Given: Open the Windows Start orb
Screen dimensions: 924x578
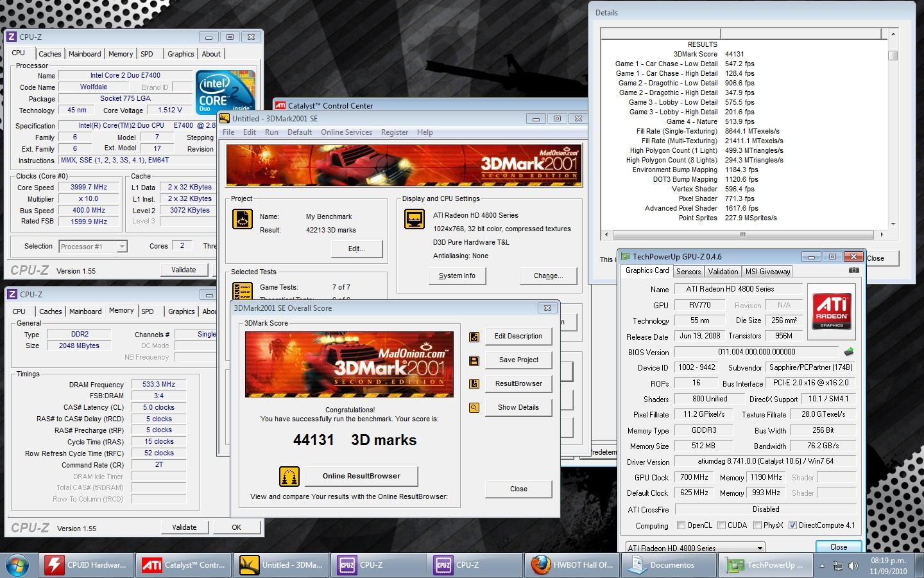Looking at the screenshot, I should (x=17, y=565).
